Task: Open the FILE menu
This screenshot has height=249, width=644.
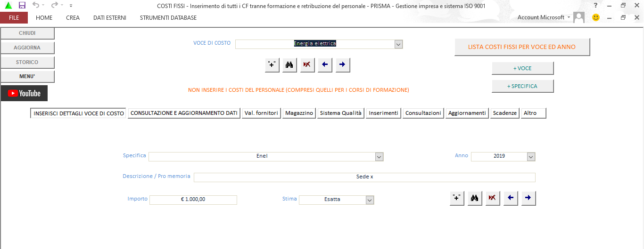Action: [x=14, y=17]
